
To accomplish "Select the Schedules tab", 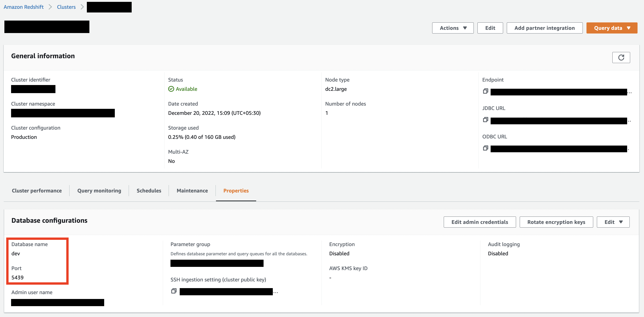I will (149, 190).
